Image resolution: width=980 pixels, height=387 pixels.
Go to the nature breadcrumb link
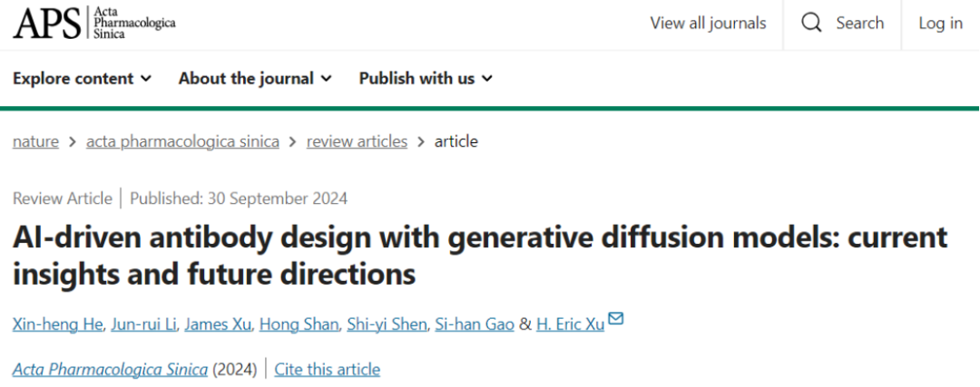pyautogui.click(x=35, y=141)
